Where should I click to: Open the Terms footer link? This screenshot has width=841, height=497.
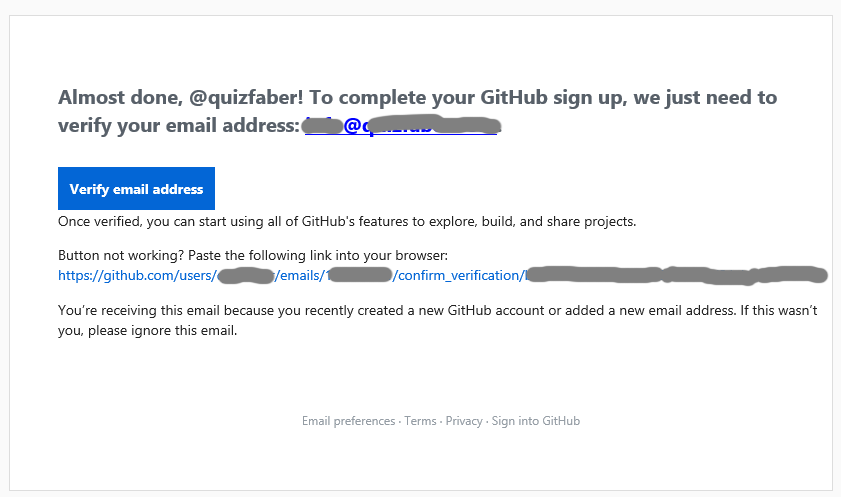pos(420,421)
